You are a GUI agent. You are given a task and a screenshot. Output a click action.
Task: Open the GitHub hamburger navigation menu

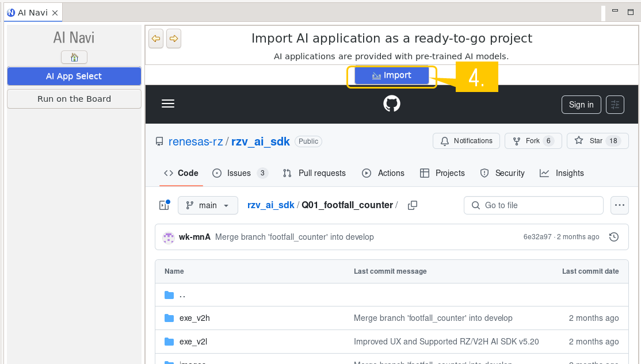point(168,104)
